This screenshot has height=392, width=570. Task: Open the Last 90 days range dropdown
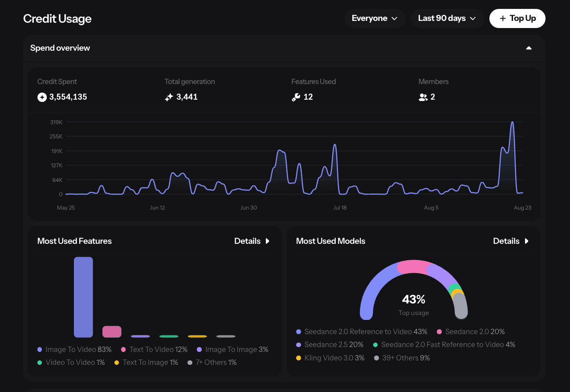448,18
